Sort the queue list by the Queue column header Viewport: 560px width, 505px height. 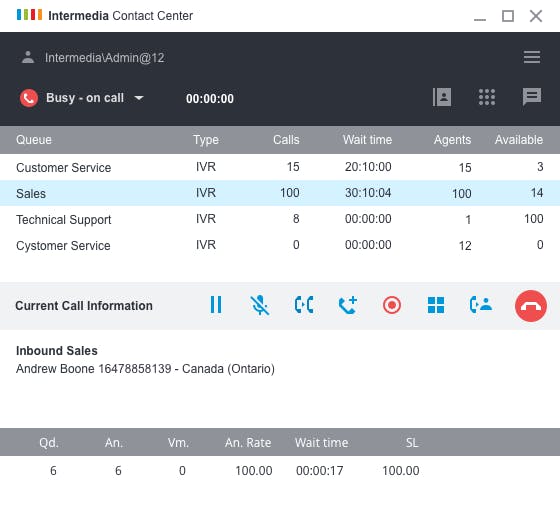coord(34,140)
